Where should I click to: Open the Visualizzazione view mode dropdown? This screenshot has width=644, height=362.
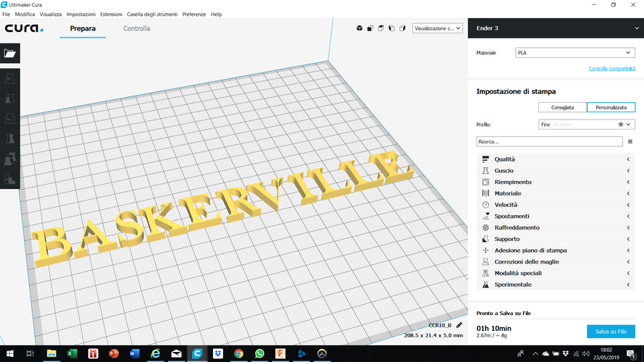tap(438, 28)
